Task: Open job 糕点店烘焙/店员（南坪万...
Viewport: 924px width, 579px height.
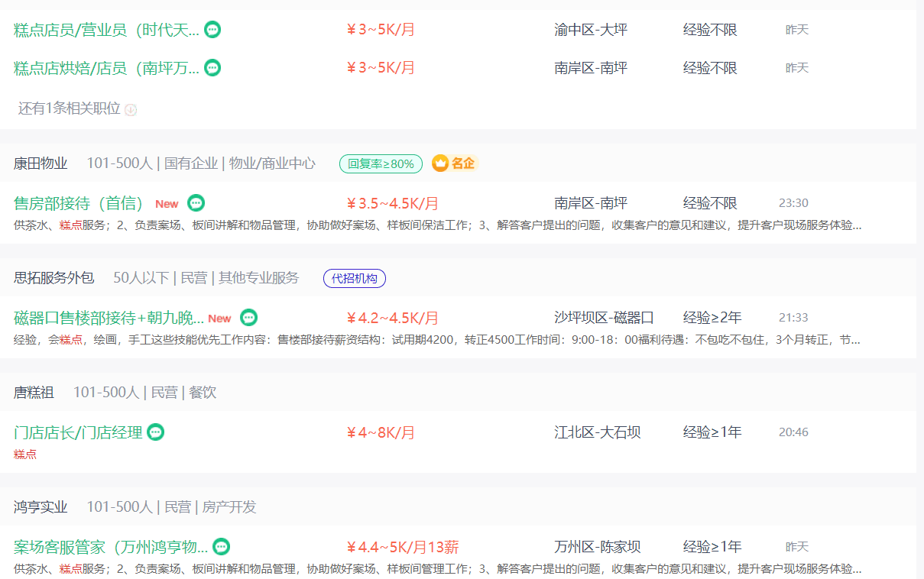Action: 106,67
